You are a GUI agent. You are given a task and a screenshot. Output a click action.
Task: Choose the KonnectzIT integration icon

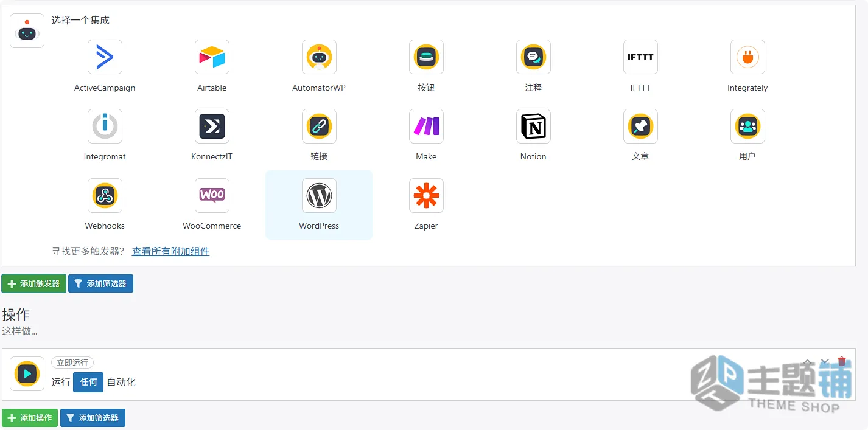[212, 126]
